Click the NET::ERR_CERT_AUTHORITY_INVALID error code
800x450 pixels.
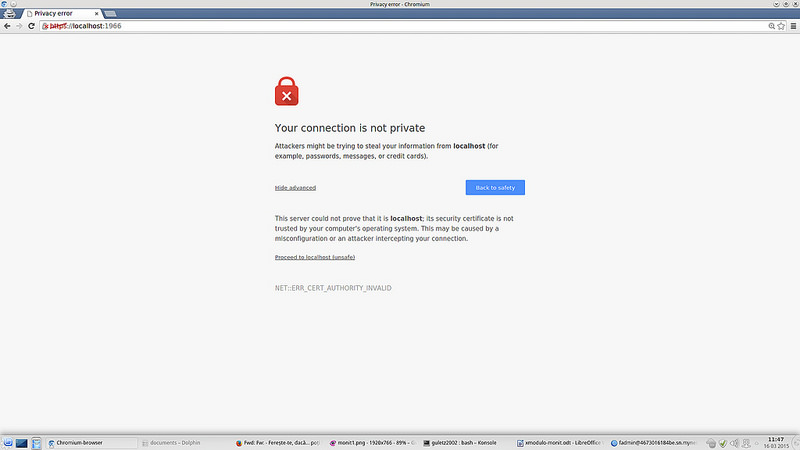click(x=333, y=288)
